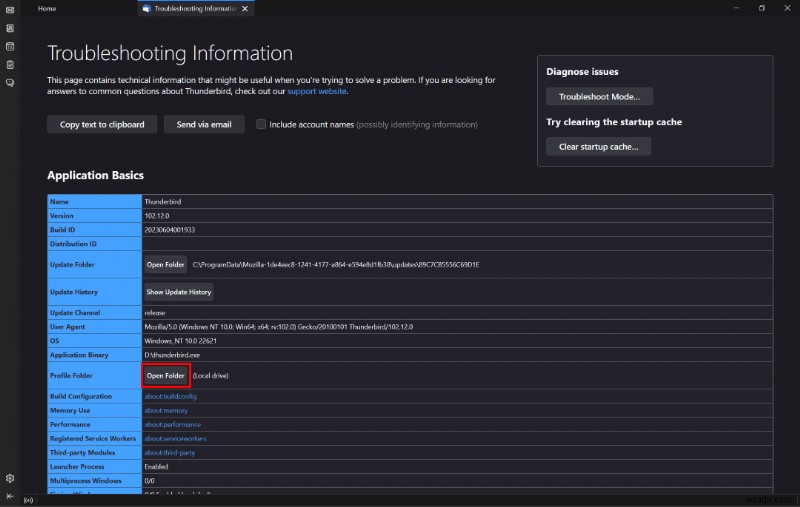The width and height of the screenshot is (800, 507).
Task: Open the about:buildconfig link
Action: (170, 396)
